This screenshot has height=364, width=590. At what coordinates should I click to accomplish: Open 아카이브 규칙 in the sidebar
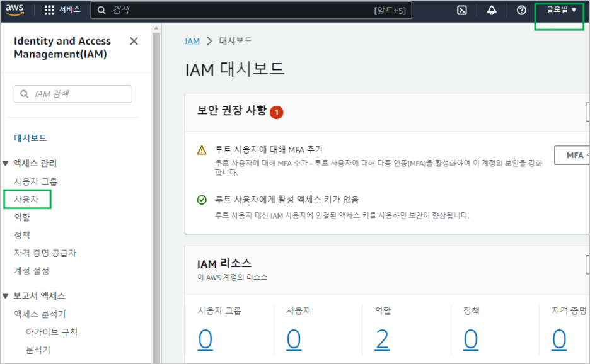pos(51,332)
